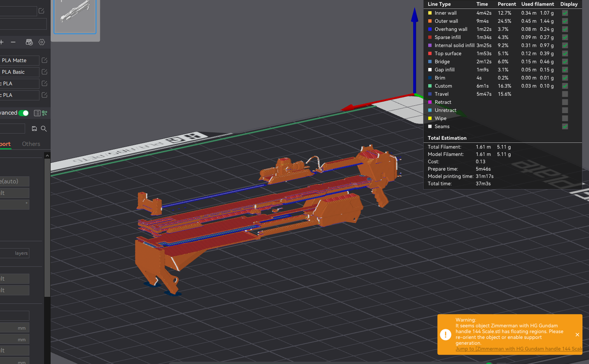The height and width of the screenshot is (364, 589).
Task: Toggle the Custom display checkbox
Action: coord(565,86)
